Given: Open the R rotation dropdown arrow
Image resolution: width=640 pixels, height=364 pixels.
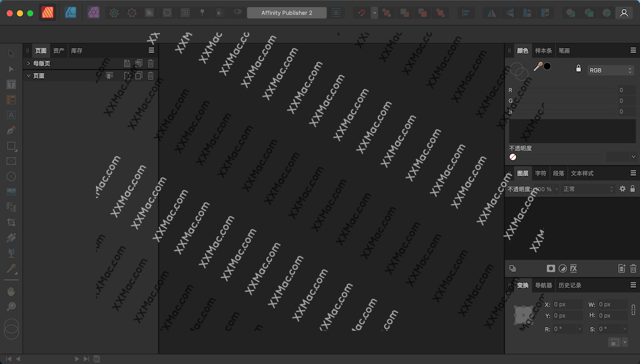Looking at the screenshot, I should (580, 329).
